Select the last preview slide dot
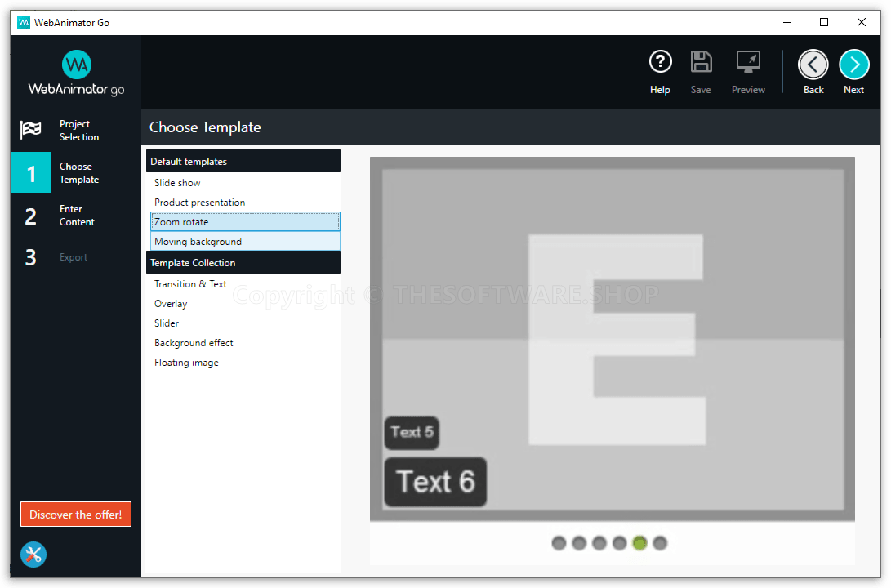The image size is (891, 588). click(660, 543)
